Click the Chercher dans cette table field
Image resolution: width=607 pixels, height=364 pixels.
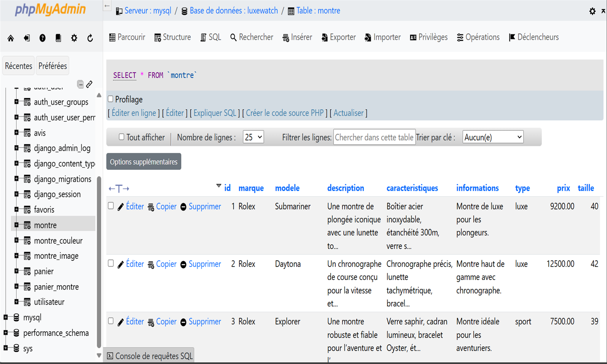374,138
